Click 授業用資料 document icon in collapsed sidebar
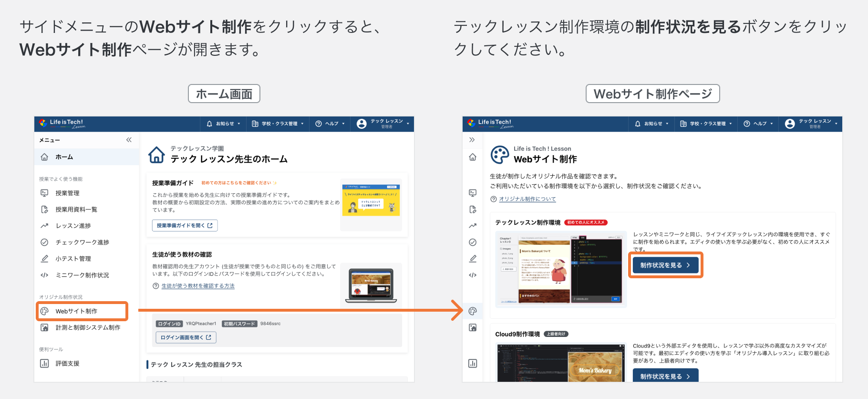 coord(473,210)
